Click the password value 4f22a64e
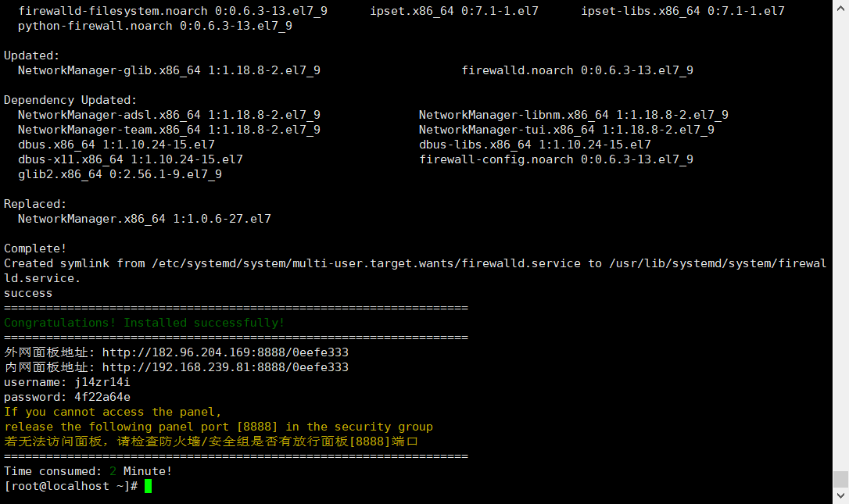This screenshot has height=504, width=849. click(102, 397)
